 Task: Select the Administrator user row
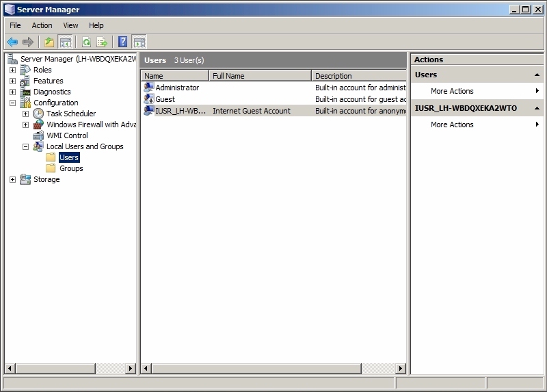pos(274,88)
